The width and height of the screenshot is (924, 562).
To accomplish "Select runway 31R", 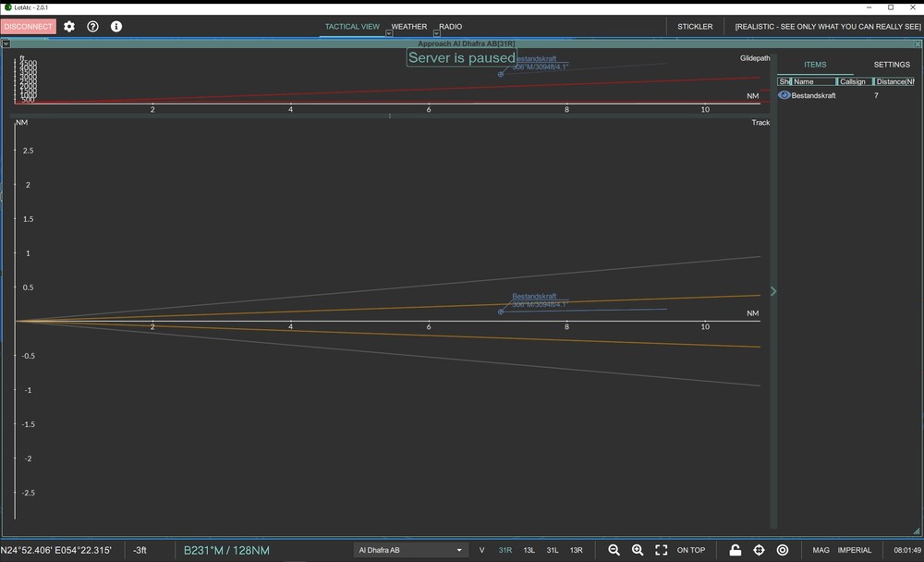I will click(505, 550).
